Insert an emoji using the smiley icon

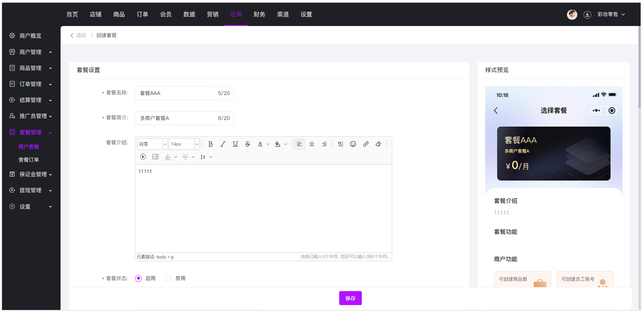[x=353, y=144]
